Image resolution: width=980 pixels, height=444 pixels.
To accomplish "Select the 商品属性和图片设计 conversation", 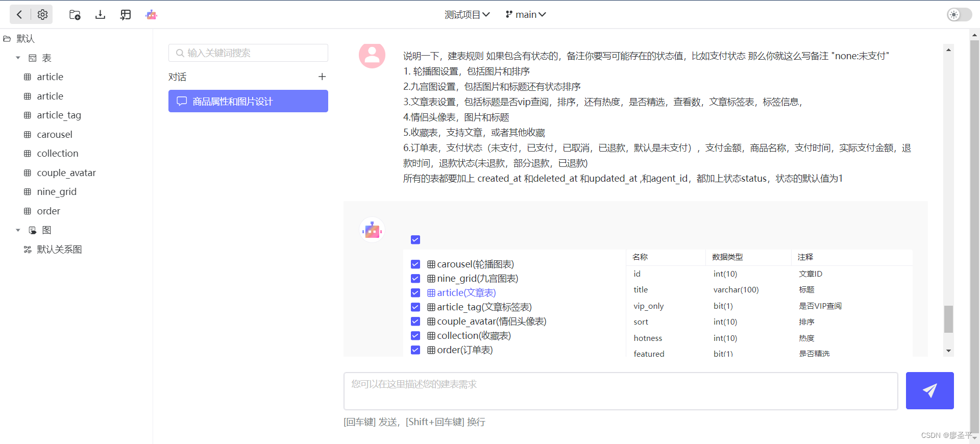I will tap(248, 101).
